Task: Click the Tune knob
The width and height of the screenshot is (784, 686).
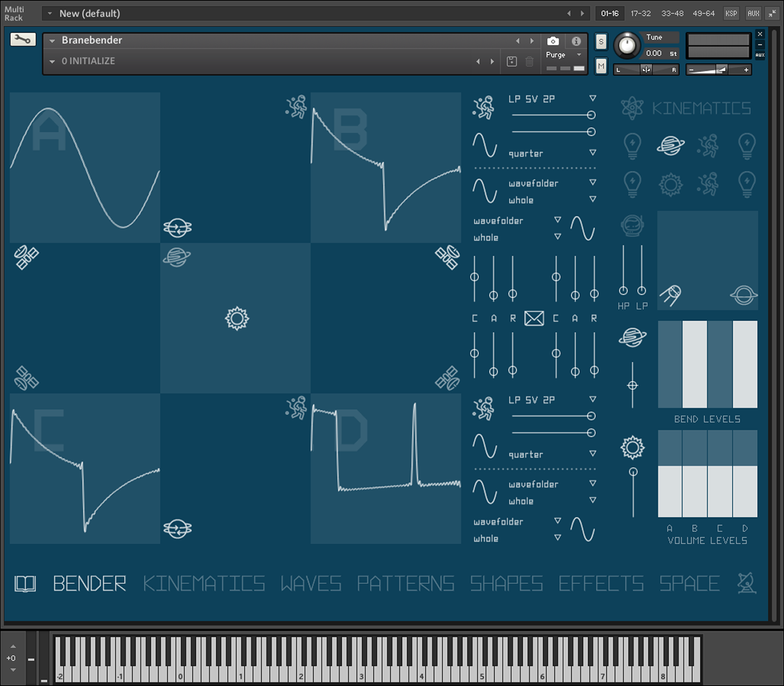Action: click(x=627, y=46)
